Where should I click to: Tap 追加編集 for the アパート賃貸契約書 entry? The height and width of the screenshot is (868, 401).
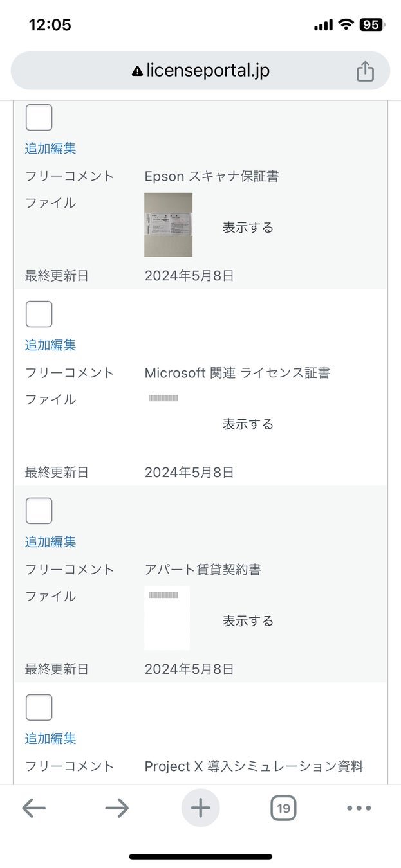tap(50, 542)
